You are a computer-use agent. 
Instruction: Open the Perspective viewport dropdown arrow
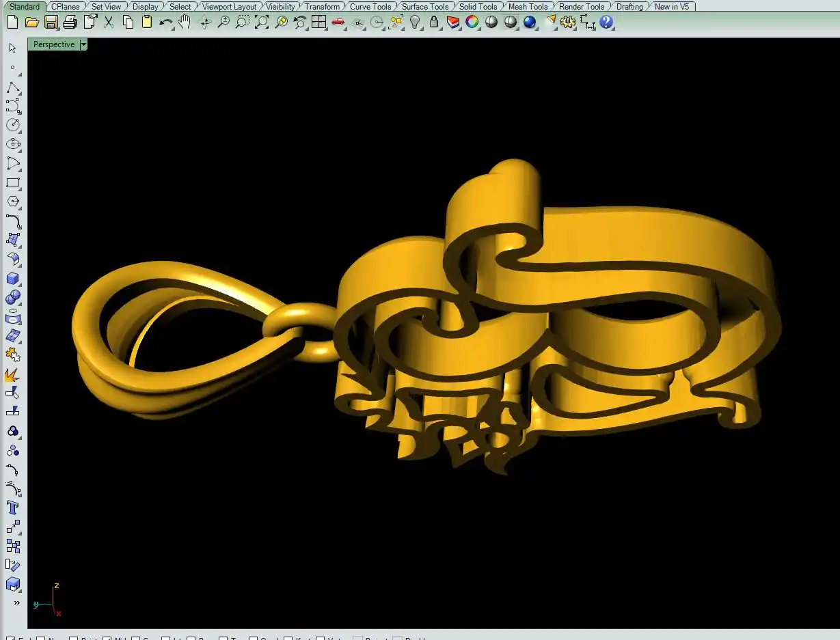[83, 44]
